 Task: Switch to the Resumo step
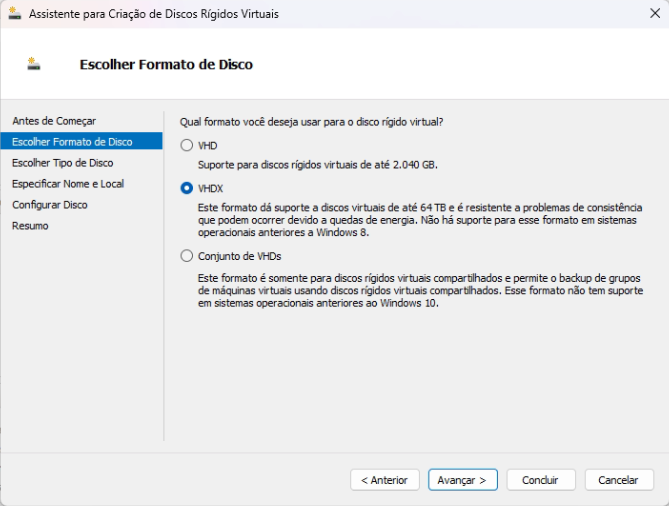pyautogui.click(x=30, y=226)
